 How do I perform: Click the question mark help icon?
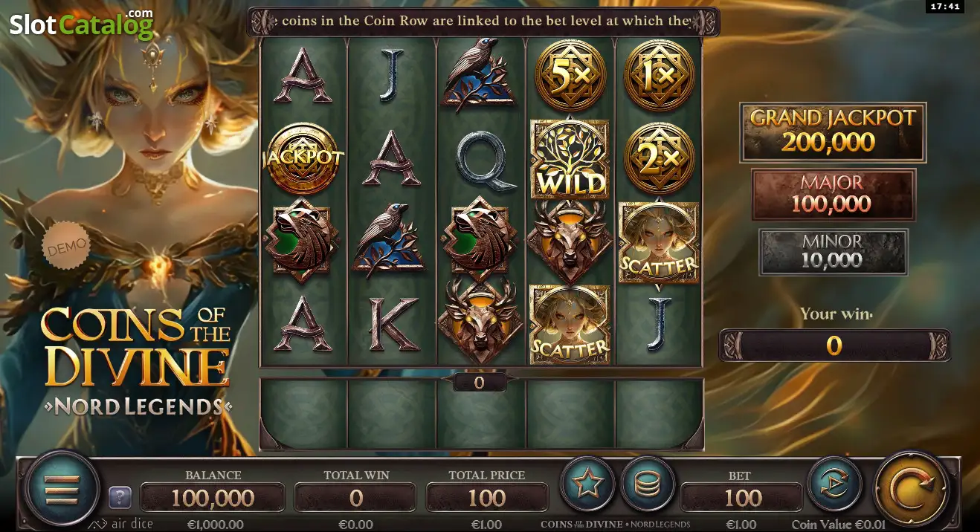(120, 497)
